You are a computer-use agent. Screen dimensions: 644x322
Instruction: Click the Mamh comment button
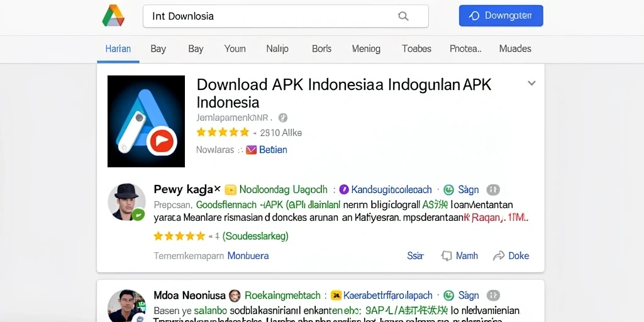459,256
